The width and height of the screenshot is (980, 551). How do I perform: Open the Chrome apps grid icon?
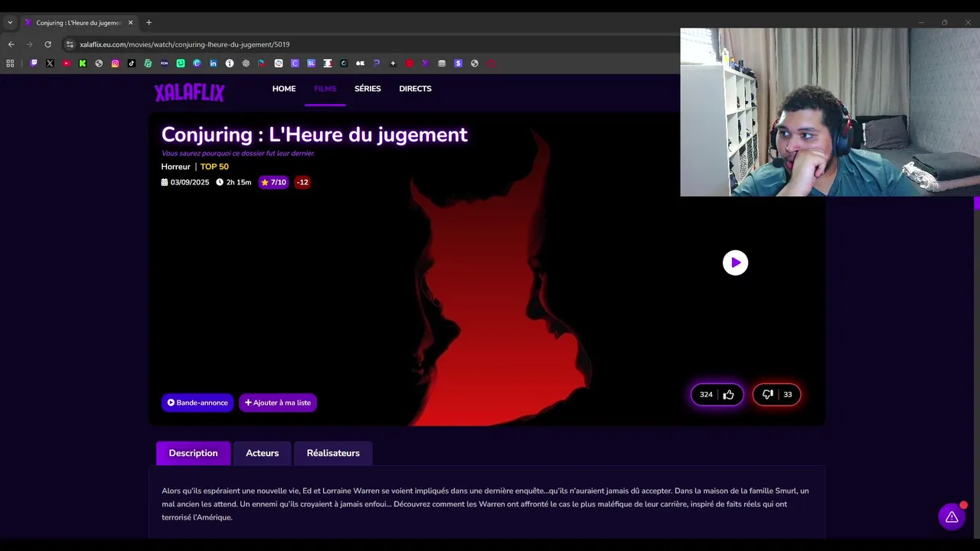[x=10, y=64]
